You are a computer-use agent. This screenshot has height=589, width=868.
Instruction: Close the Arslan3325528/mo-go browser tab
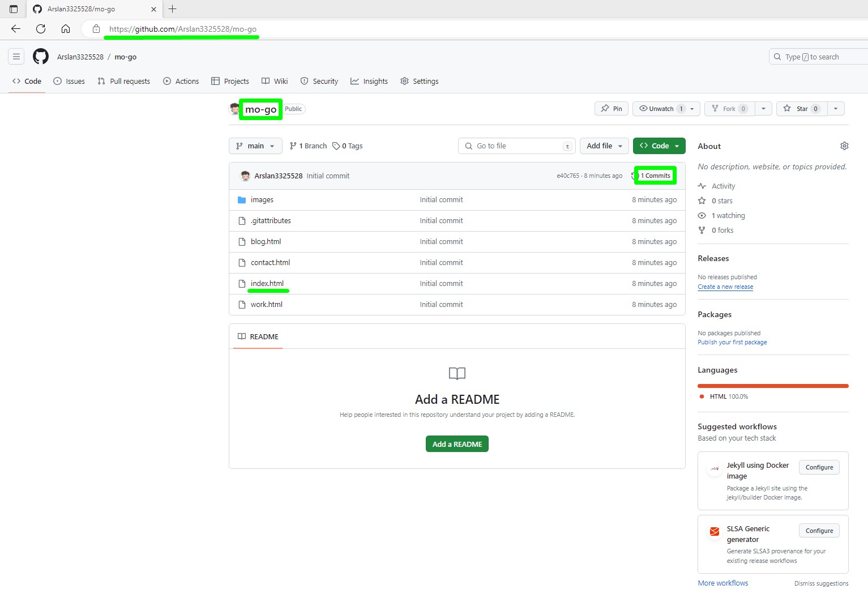click(153, 9)
